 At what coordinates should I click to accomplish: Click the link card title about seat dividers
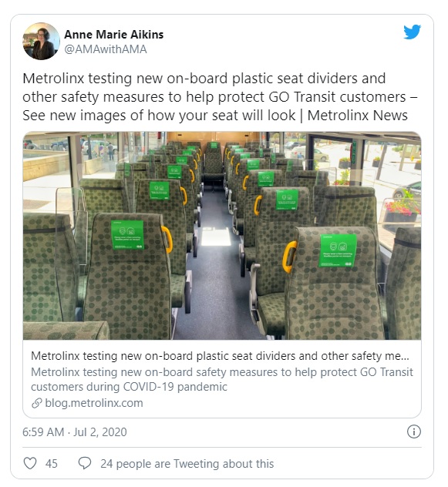[x=220, y=356]
